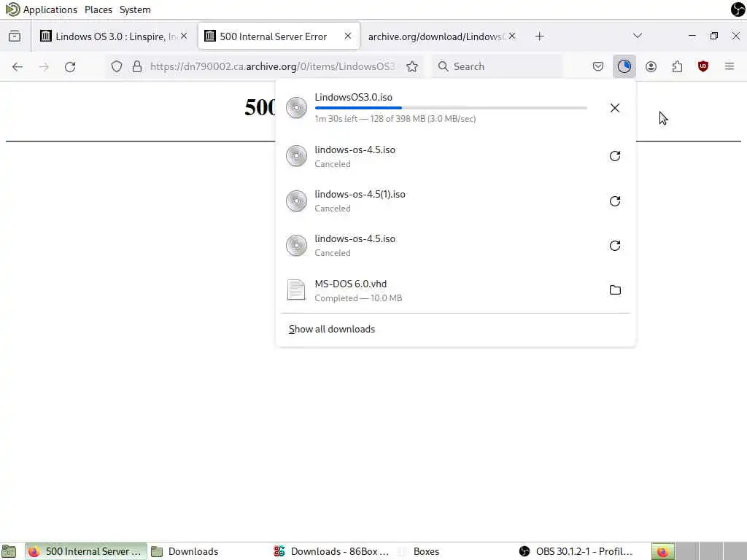Open the System menu
The image size is (747, 560).
click(x=135, y=9)
